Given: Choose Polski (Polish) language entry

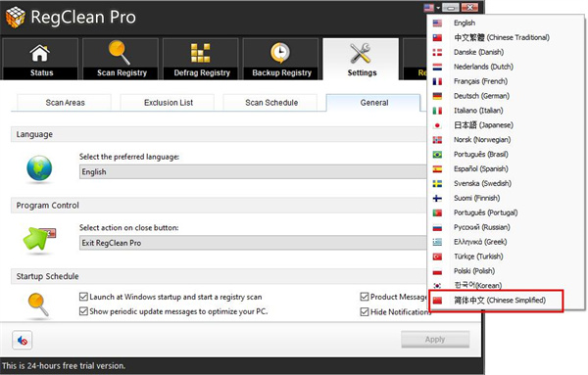Looking at the screenshot, I should [507, 271].
